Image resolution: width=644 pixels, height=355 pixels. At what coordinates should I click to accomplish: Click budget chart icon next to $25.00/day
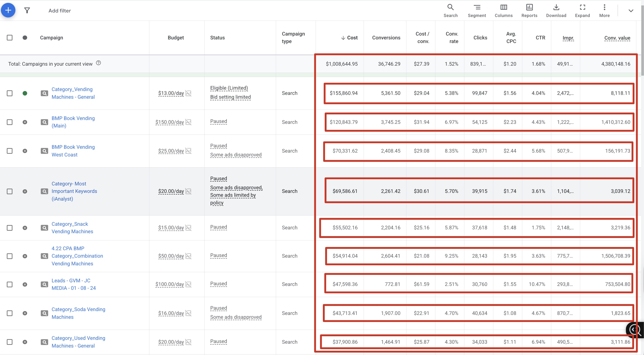tap(188, 151)
